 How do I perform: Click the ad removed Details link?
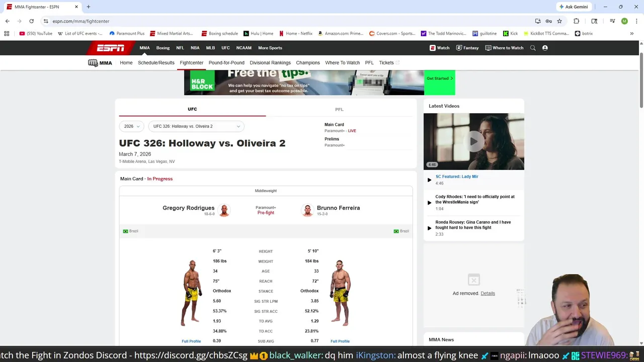pos(488,293)
